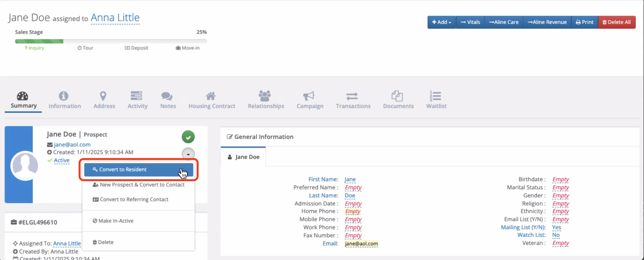Open the Notes speech bubbles icon
The width and height of the screenshot is (644, 260).
click(x=167, y=96)
